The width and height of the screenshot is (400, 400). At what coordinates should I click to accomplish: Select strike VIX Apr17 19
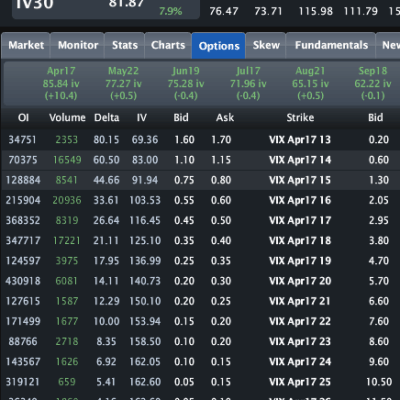(x=300, y=261)
